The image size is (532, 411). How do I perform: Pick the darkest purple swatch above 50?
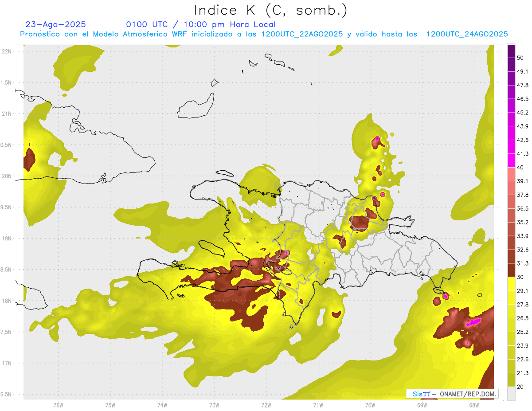511,51
